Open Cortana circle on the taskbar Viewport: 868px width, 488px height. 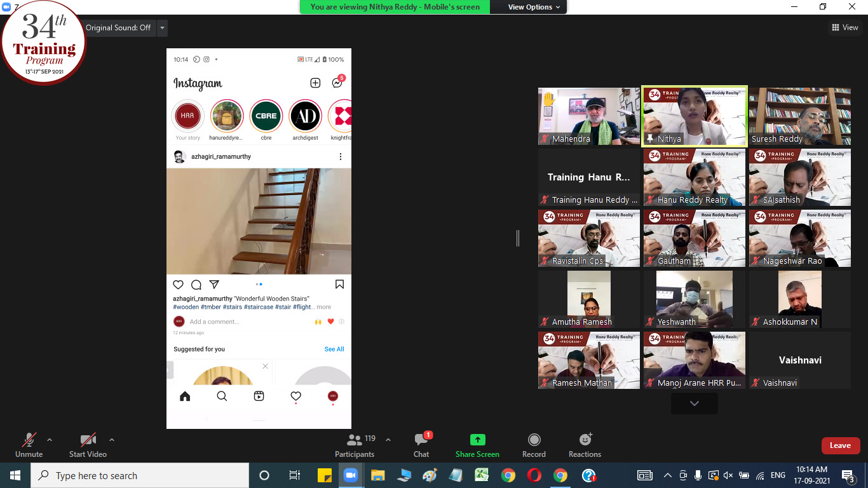coord(264,475)
